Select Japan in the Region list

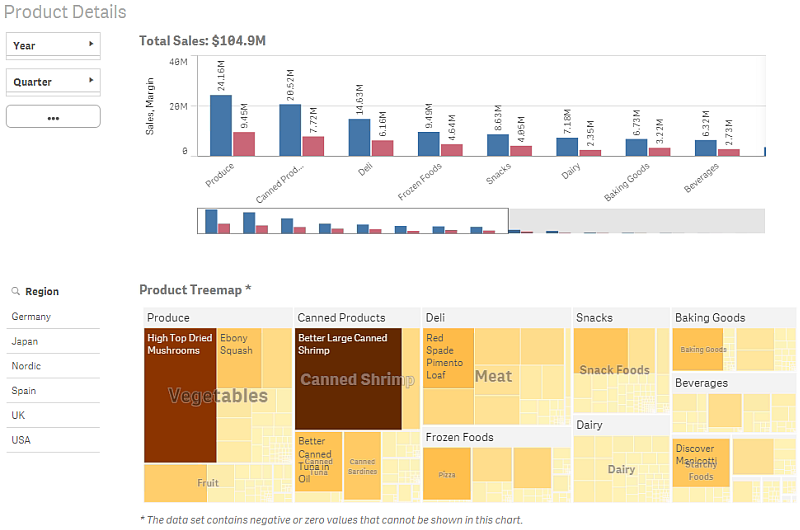tap(25, 341)
